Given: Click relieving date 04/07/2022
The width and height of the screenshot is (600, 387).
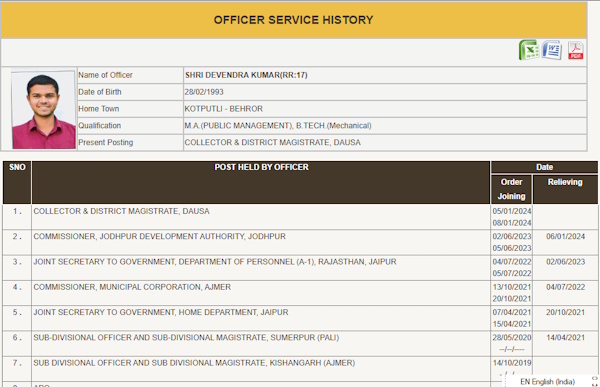Looking at the screenshot, I should click(x=565, y=287).
